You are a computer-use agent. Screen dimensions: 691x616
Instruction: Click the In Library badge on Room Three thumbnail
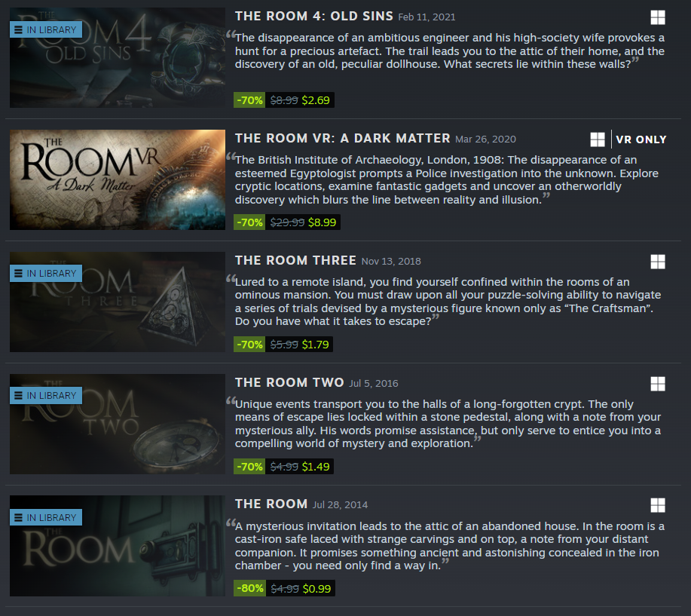tap(46, 273)
